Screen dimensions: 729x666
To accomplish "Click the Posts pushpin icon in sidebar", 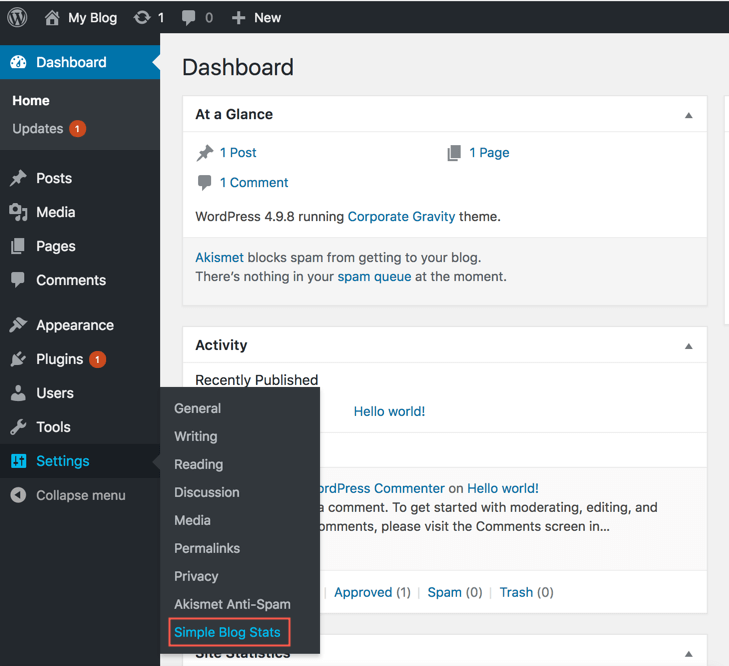I will 18,178.
